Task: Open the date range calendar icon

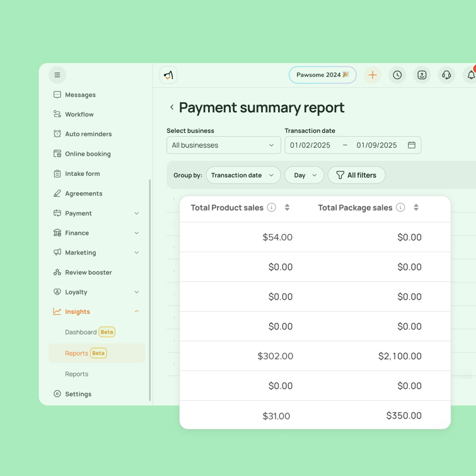Action: pyautogui.click(x=411, y=145)
